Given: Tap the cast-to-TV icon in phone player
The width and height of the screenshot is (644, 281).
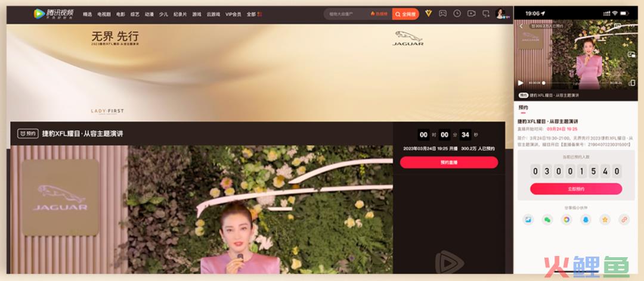Looking at the screenshot, I should (x=617, y=26).
